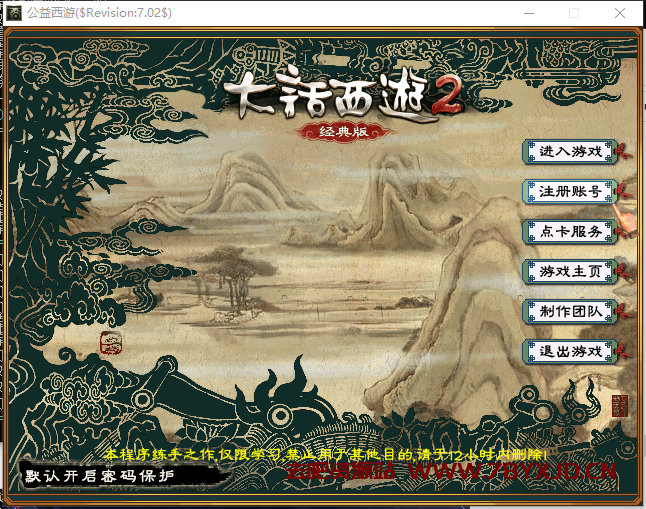Click the 退出游戏 exit button

coord(571,352)
